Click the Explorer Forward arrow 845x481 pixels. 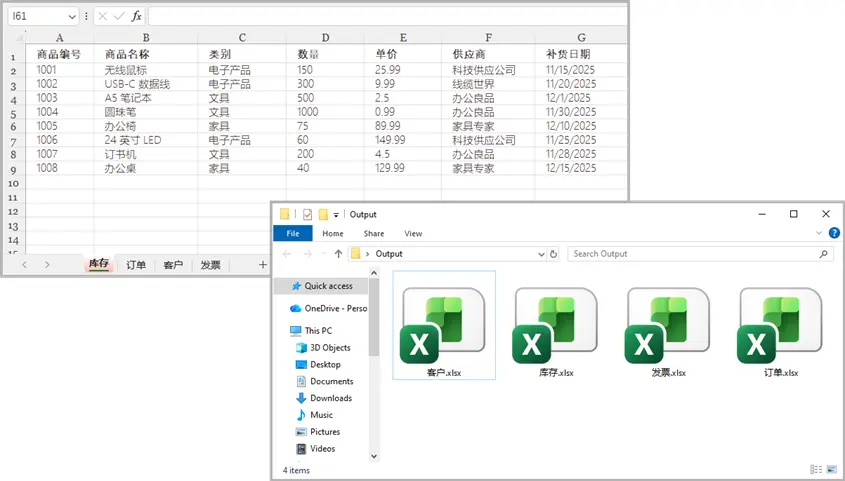[307, 254]
